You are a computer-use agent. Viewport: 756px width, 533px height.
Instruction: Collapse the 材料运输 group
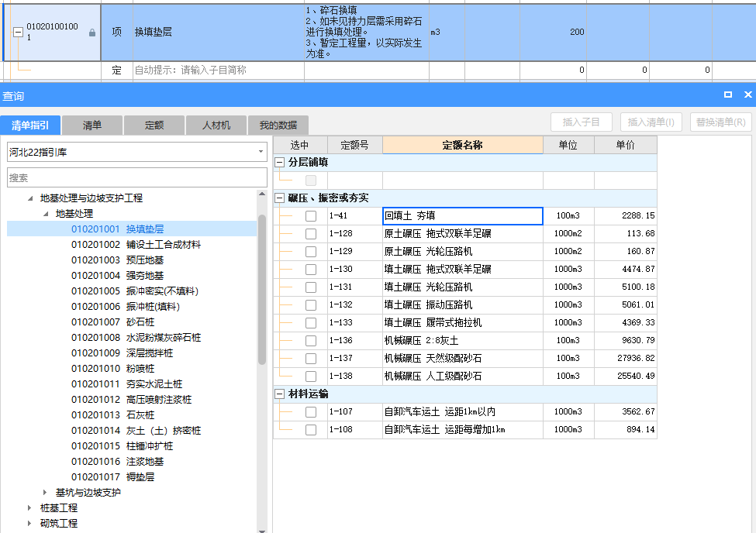[x=280, y=394]
